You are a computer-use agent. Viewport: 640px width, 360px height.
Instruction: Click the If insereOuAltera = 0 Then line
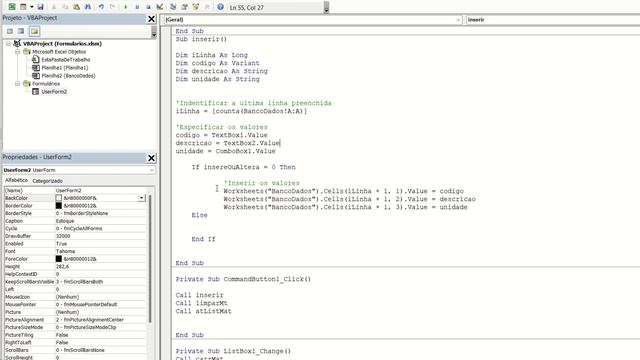[244, 167]
